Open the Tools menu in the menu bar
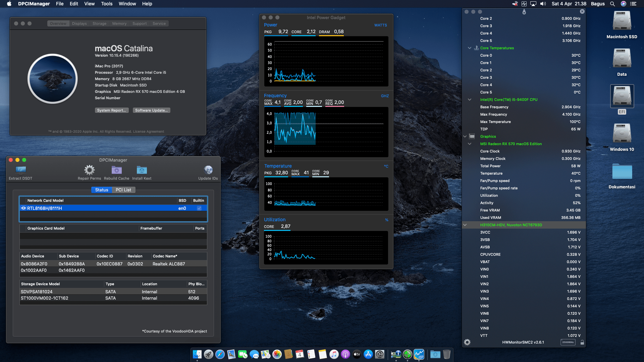This screenshot has width=644, height=362. click(x=106, y=4)
